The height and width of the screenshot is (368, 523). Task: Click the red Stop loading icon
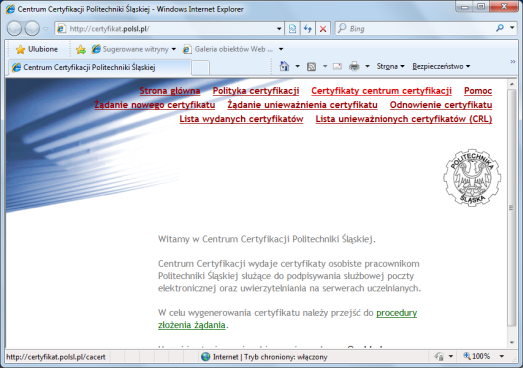tap(323, 29)
